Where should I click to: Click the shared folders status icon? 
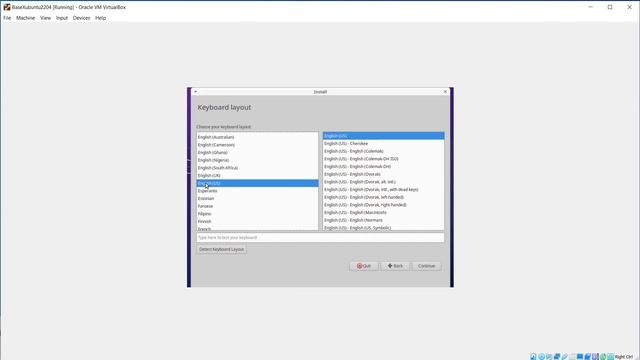pos(572,356)
